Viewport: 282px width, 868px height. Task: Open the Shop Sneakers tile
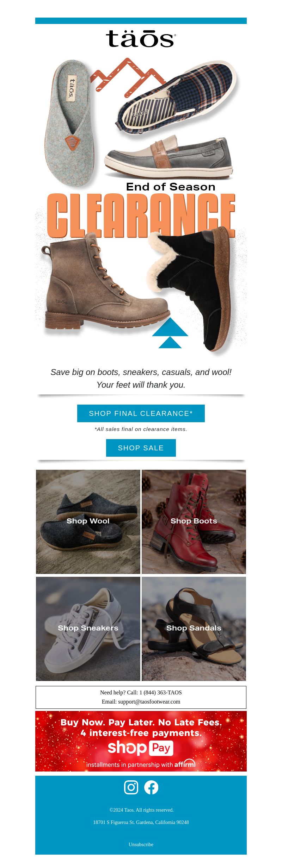pos(88,629)
